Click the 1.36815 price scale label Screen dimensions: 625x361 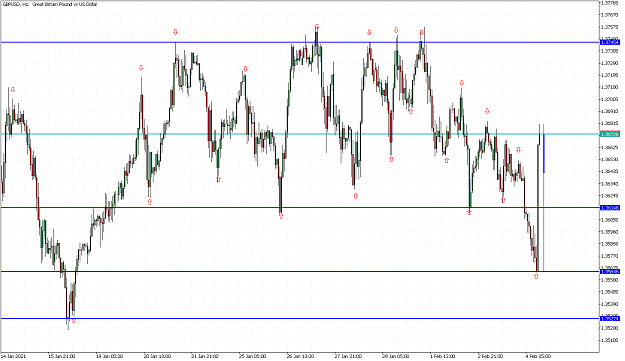pos(610,123)
